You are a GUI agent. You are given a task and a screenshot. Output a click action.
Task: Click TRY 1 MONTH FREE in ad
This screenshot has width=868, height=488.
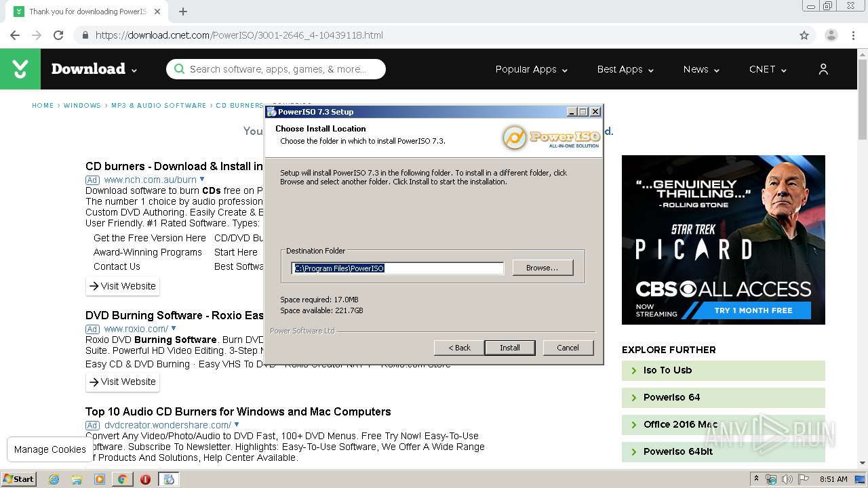753,310
